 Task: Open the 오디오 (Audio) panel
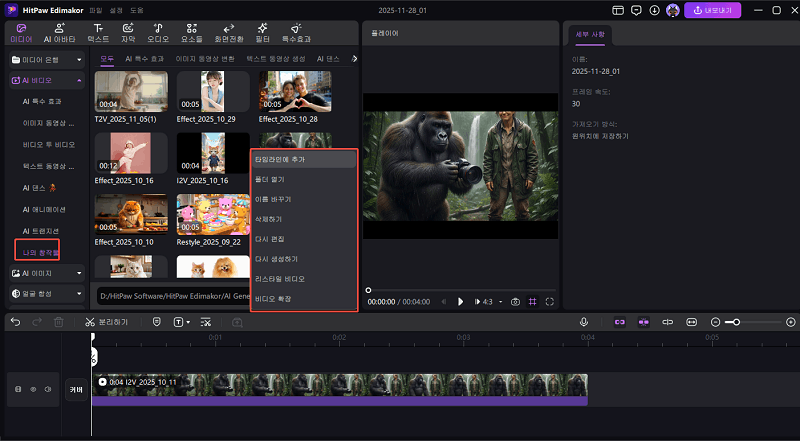(159, 31)
